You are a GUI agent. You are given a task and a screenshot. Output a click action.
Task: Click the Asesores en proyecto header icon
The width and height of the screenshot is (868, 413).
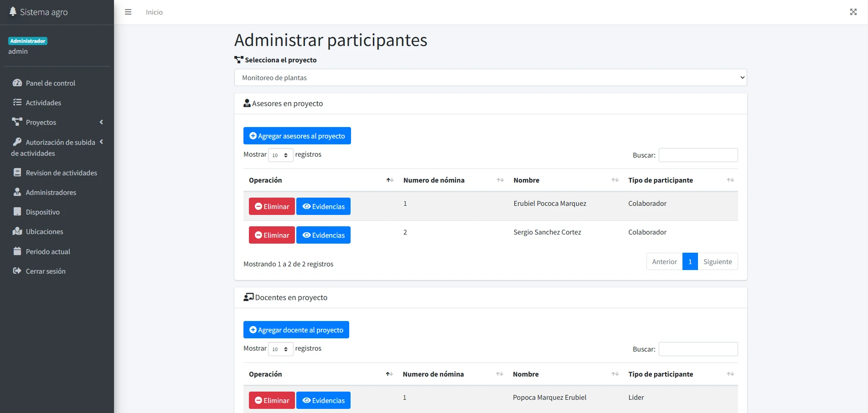pos(247,103)
